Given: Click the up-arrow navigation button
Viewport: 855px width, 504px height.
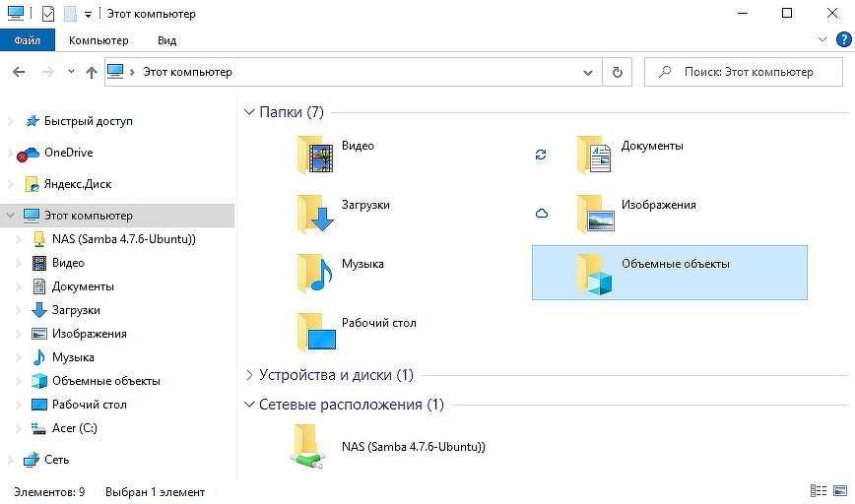Looking at the screenshot, I should coord(92,72).
